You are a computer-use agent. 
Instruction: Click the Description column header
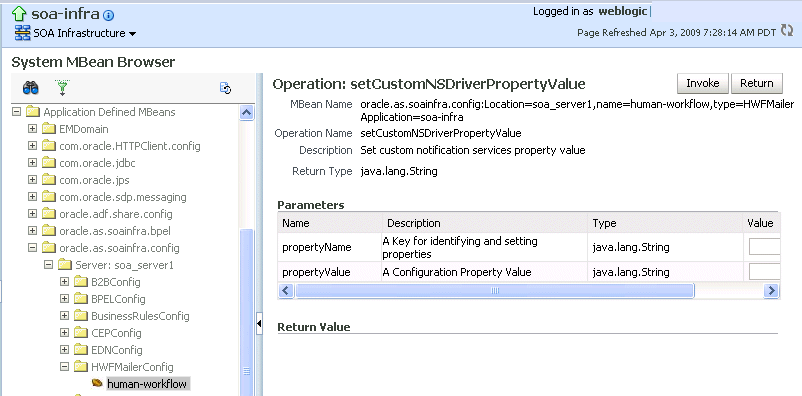click(485, 223)
